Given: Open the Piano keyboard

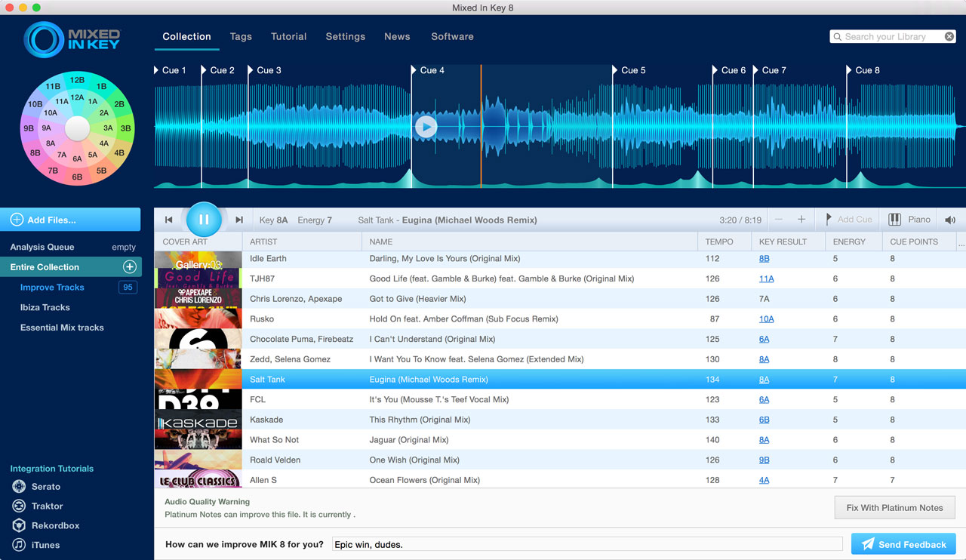Looking at the screenshot, I should click(909, 220).
